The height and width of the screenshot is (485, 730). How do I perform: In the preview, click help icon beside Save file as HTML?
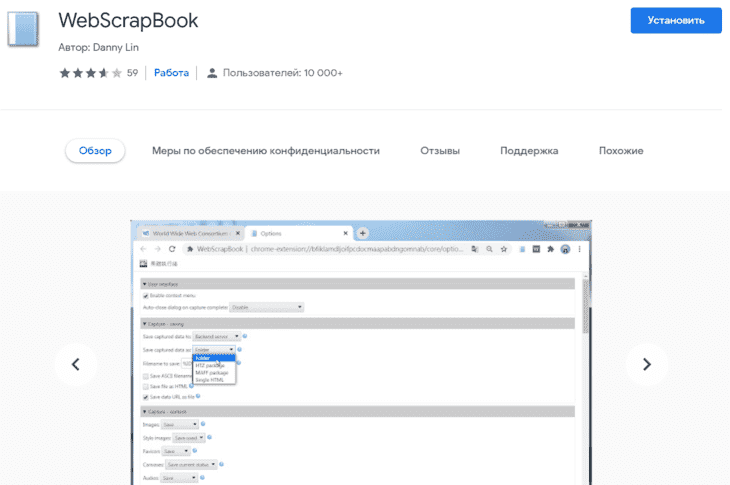(191, 386)
